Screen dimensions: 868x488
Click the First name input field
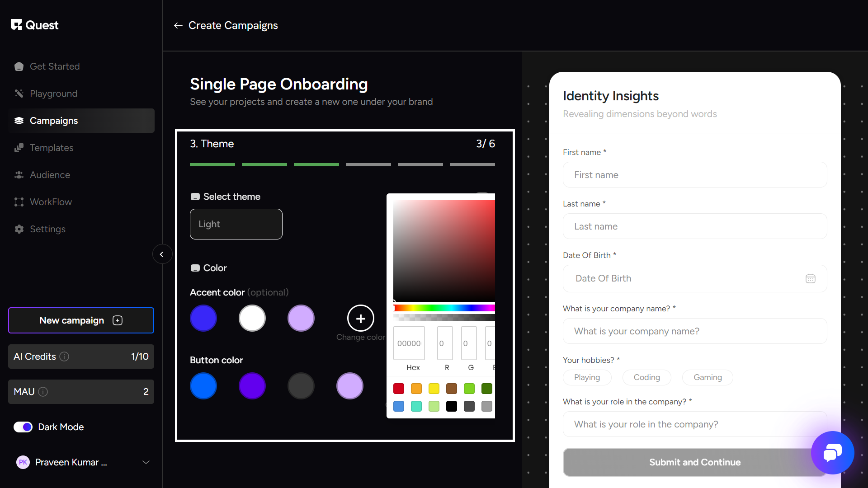(x=694, y=175)
